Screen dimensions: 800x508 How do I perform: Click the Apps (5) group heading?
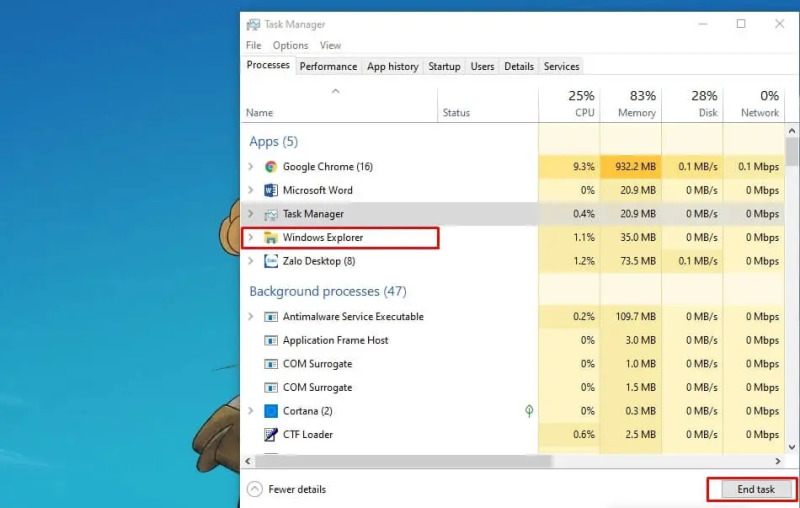[x=273, y=142]
